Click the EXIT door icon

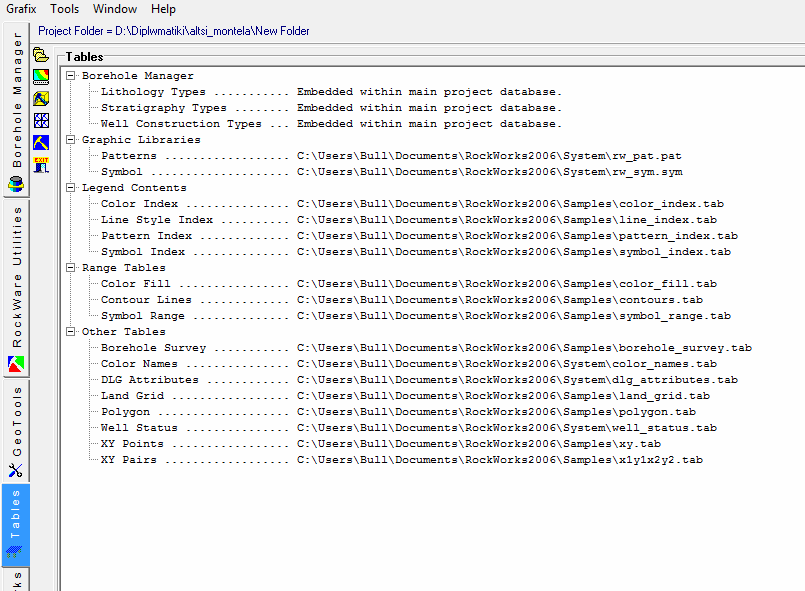pos(41,165)
